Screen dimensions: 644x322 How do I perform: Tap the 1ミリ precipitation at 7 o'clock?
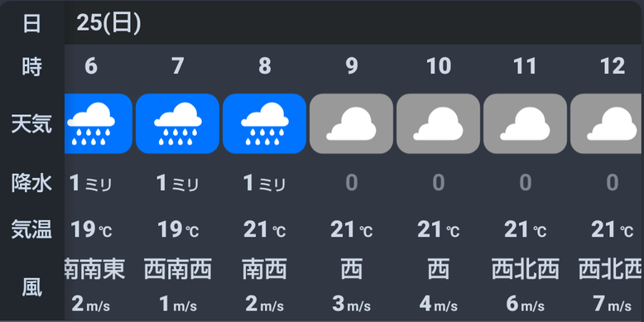(177, 183)
